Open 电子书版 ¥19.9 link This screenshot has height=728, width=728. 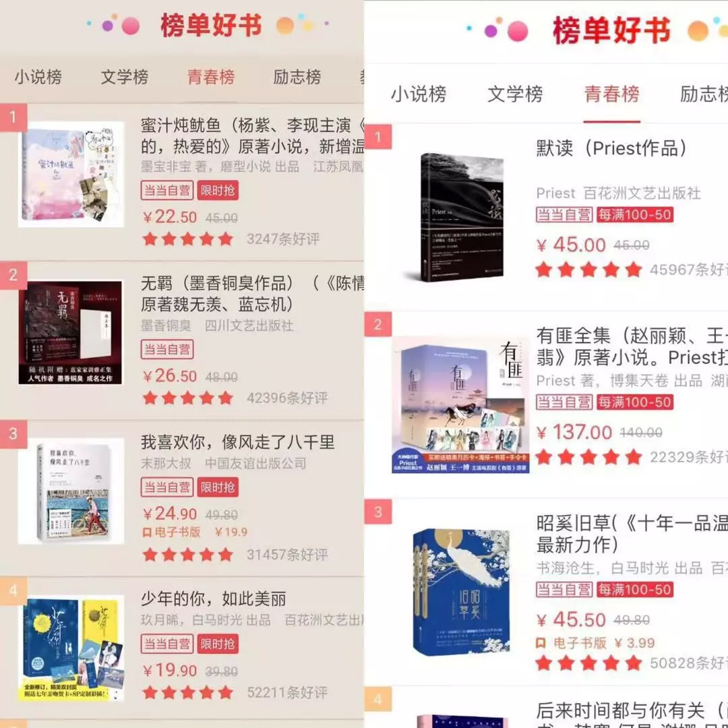click(195, 532)
